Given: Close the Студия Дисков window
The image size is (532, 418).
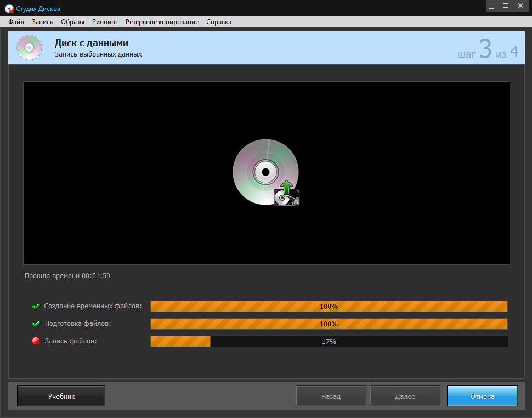Looking at the screenshot, I should pyautogui.click(x=520, y=6).
